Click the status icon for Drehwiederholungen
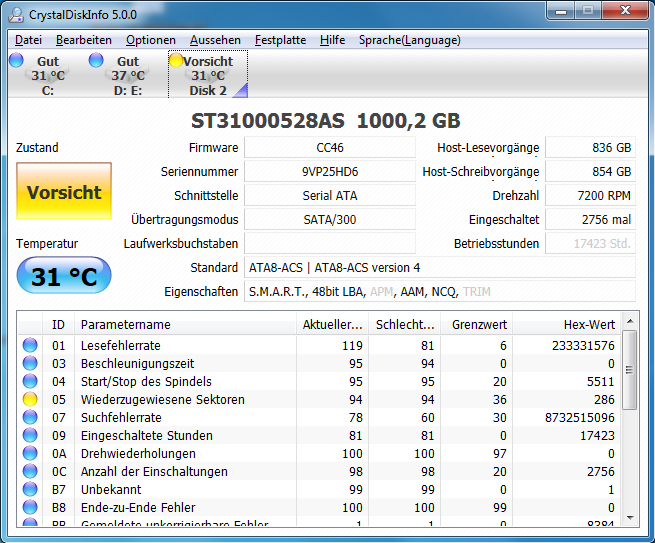This screenshot has width=655, height=543. point(30,453)
